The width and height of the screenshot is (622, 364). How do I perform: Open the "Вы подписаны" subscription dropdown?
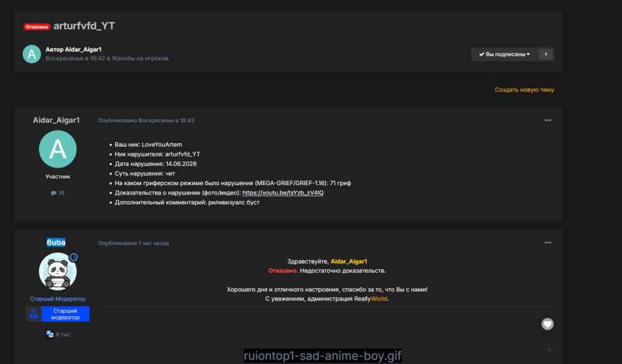pos(504,54)
